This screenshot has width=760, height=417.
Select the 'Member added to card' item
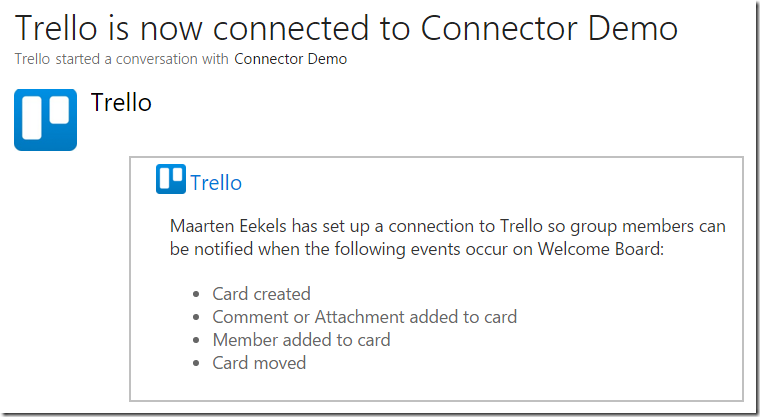pos(301,340)
